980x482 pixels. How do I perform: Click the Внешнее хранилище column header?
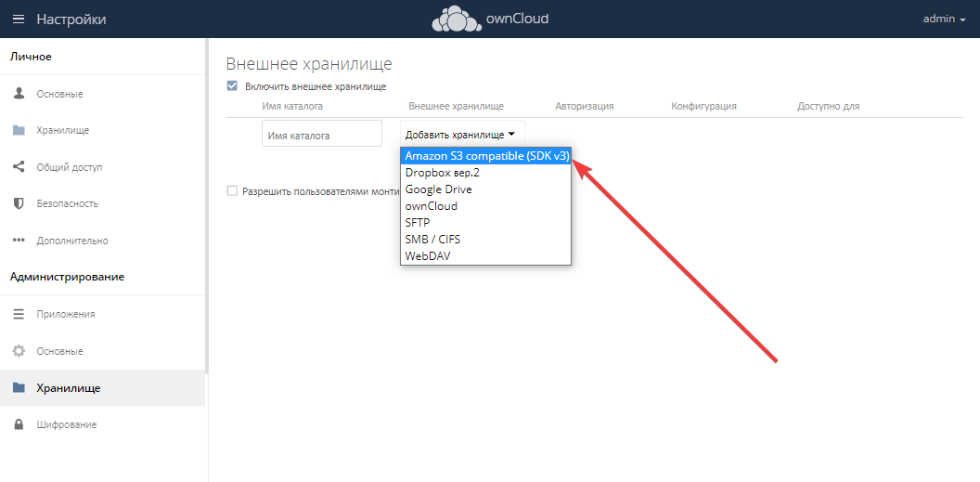(457, 106)
